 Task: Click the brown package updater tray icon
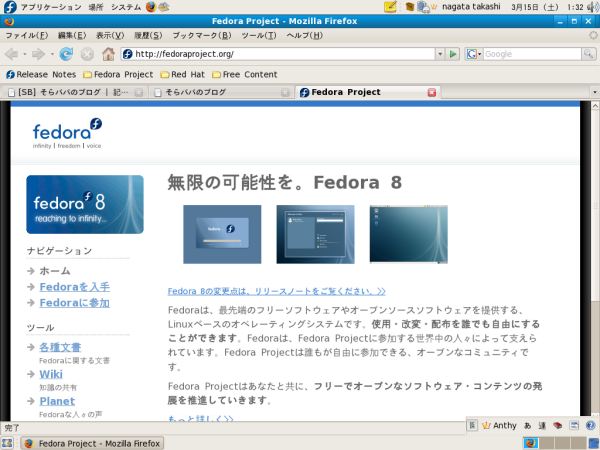point(410,7)
